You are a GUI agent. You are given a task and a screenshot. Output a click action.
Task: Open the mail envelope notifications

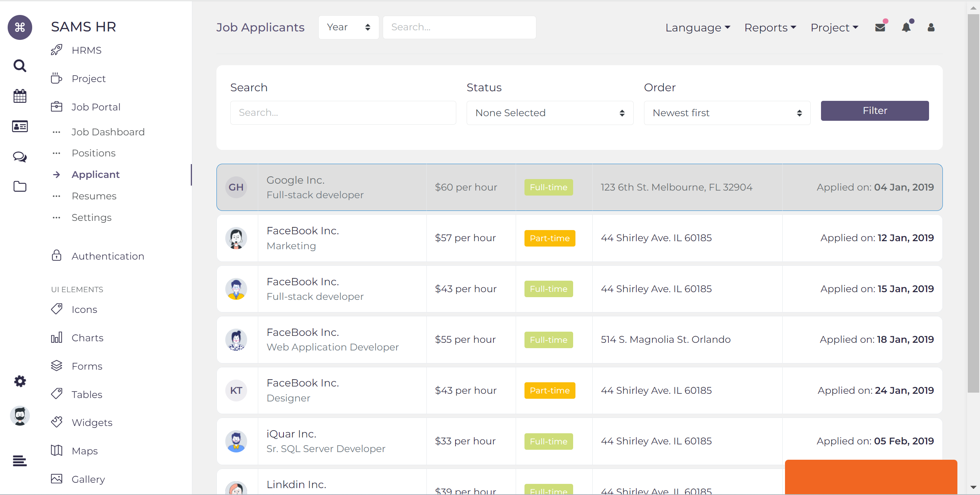pyautogui.click(x=880, y=27)
